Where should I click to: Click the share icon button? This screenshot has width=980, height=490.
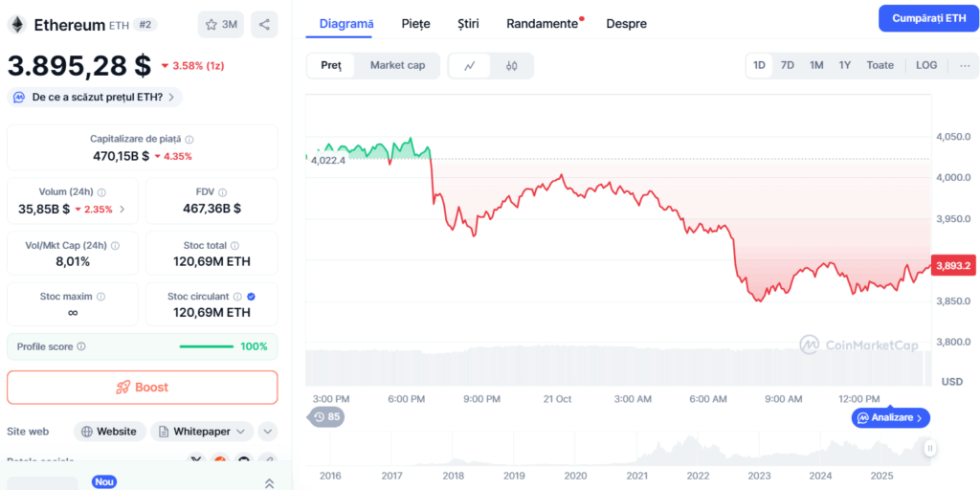point(264,24)
